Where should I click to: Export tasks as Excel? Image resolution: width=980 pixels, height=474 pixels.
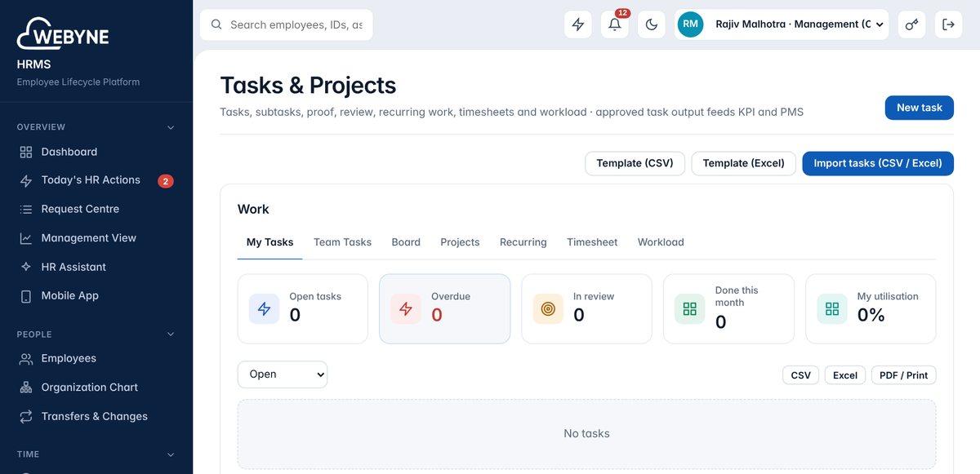tap(845, 375)
